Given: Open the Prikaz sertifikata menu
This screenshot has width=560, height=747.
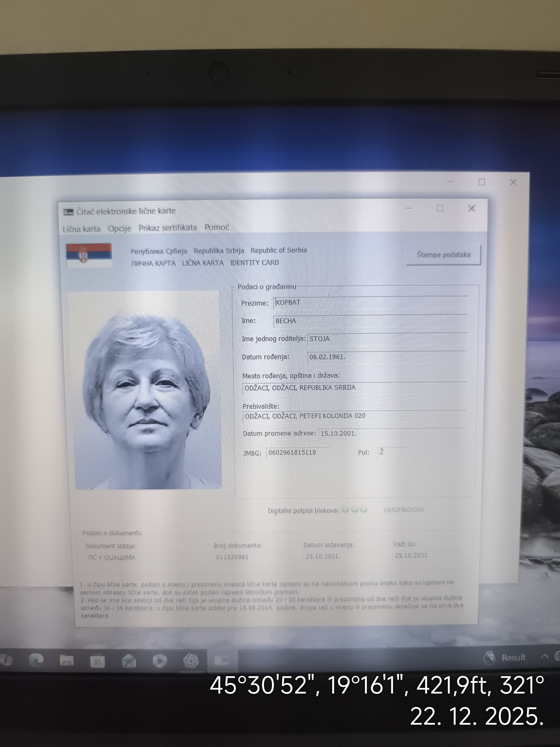Looking at the screenshot, I should pyautogui.click(x=168, y=228).
